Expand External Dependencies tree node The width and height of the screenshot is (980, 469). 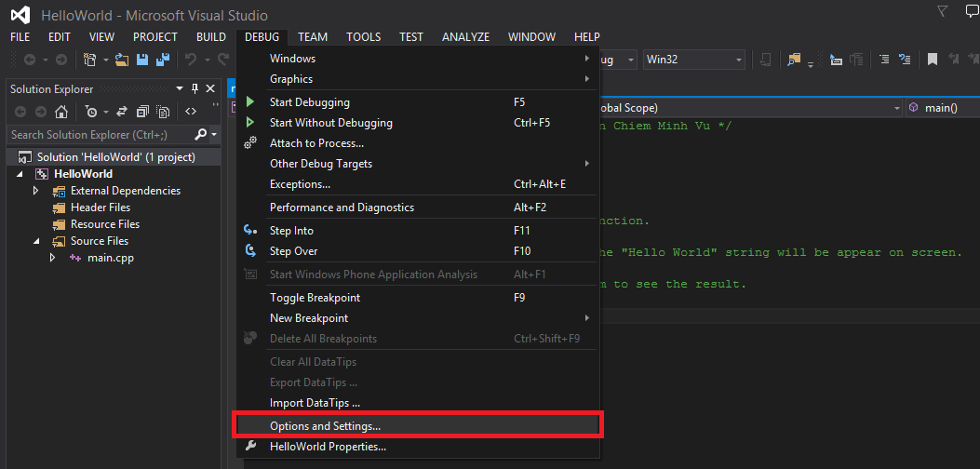click(36, 190)
